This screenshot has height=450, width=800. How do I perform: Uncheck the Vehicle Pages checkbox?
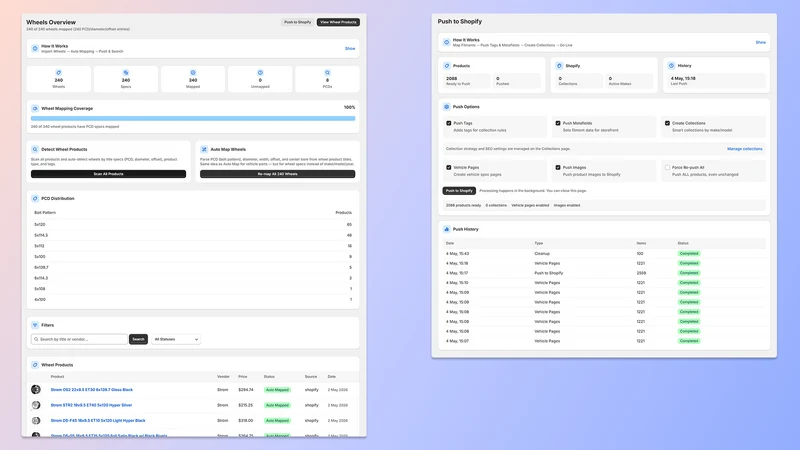[448, 167]
